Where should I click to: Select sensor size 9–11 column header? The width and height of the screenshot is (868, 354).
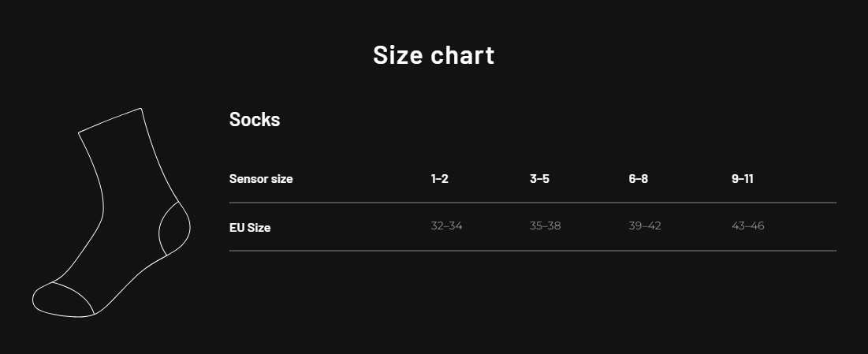pyautogui.click(x=743, y=179)
